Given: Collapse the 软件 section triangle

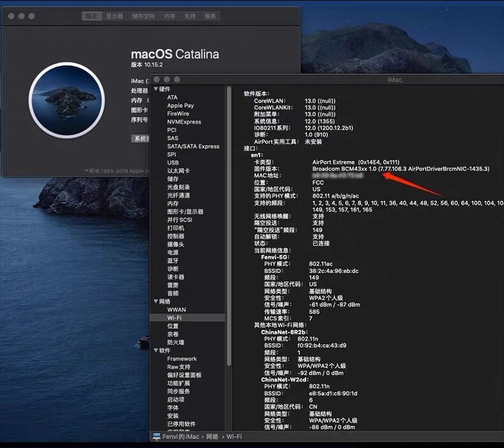Looking at the screenshot, I should (x=156, y=350).
